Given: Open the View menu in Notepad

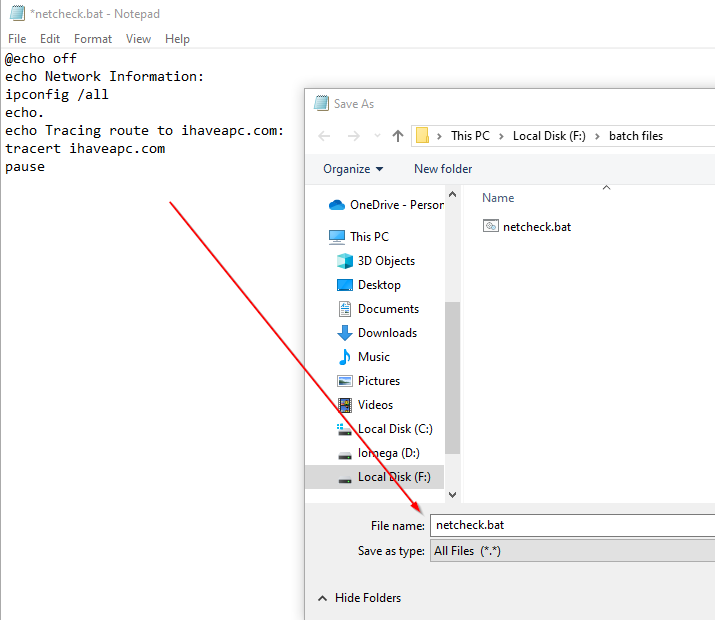Looking at the screenshot, I should [x=138, y=39].
